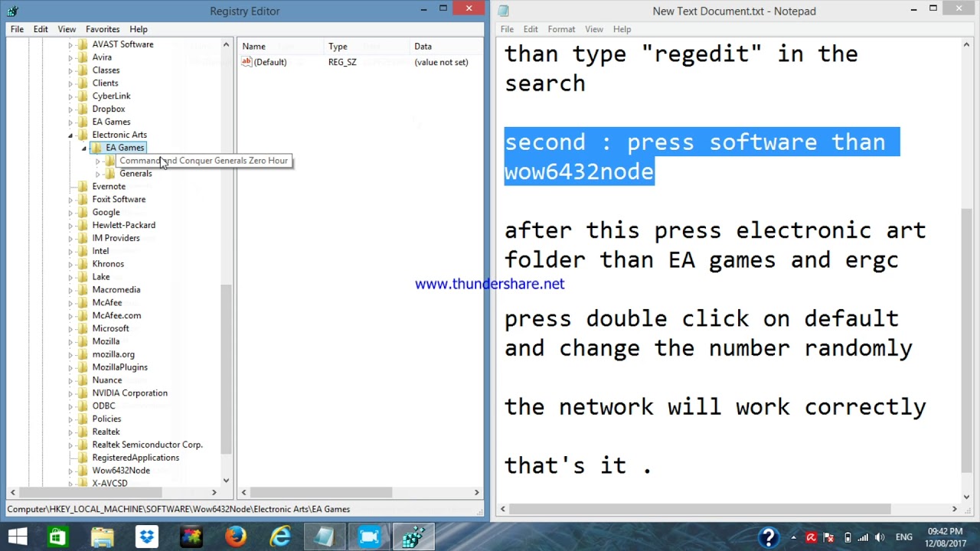Click the Avira tray icon
Screen dimensions: 980x551
tap(811, 538)
